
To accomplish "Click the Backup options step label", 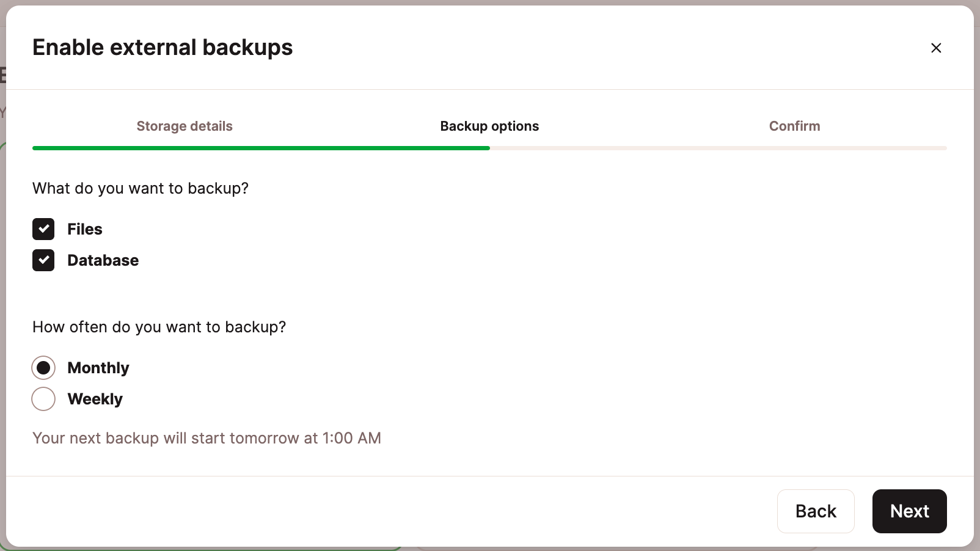I will pyautogui.click(x=489, y=126).
